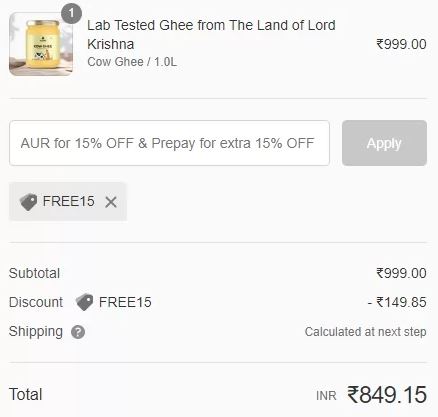Click the quantity badge on product image
This screenshot has height=417, width=438.
[x=71, y=14]
